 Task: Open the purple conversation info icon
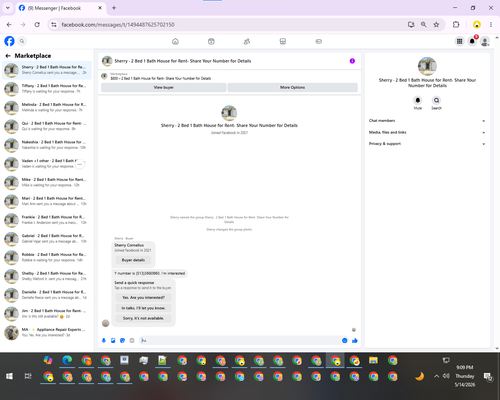352,61
